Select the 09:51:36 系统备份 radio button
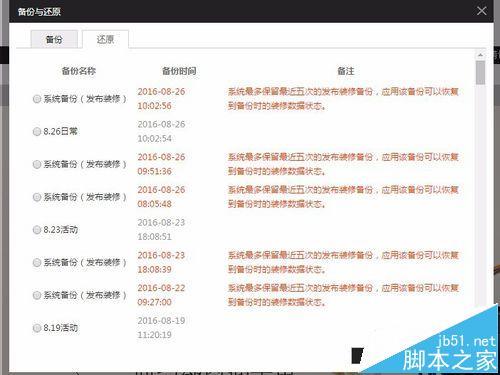Image resolution: width=500 pixels, height=375 pixels. 37,164
